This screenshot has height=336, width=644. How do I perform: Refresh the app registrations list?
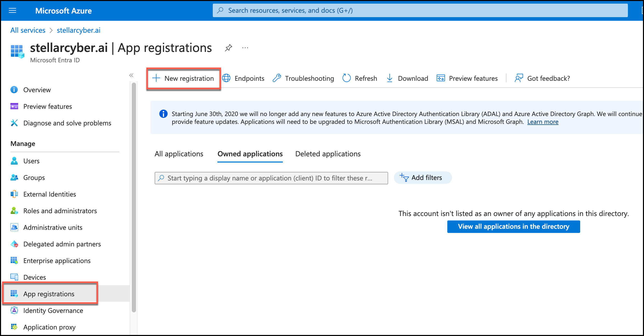point(360,78)
